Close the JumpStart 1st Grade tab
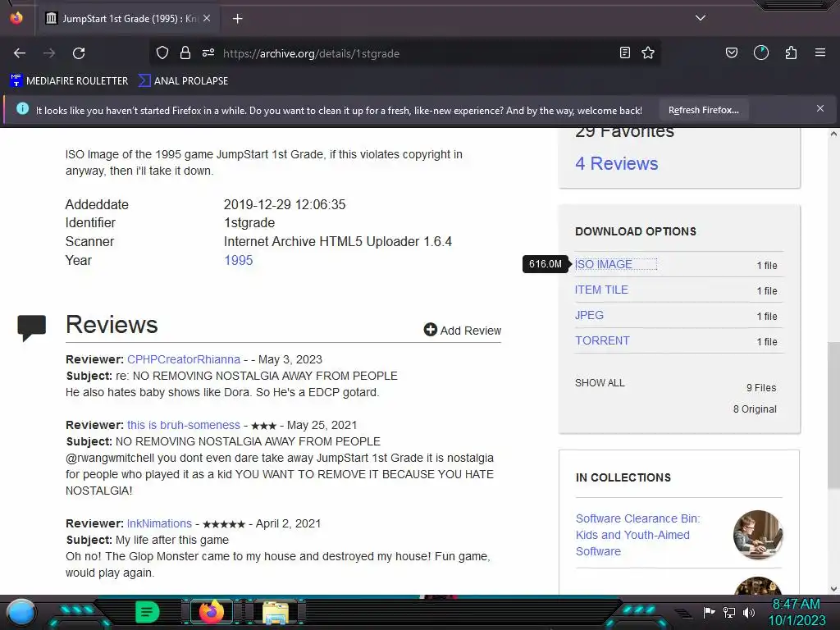Image resolution: width=840 pixels, height=630 pixels. pyautogui.click(x=207, y=18)
